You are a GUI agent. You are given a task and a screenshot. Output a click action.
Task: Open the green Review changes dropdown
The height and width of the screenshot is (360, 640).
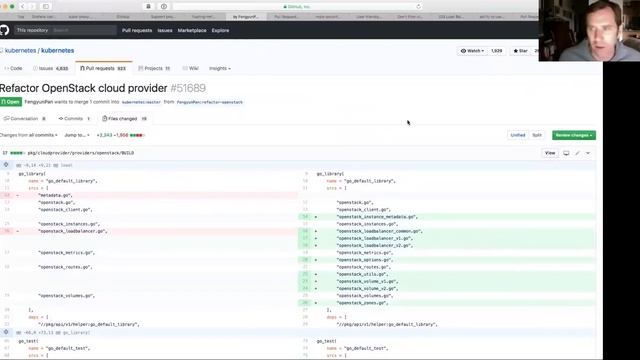(x=574, y=135)
